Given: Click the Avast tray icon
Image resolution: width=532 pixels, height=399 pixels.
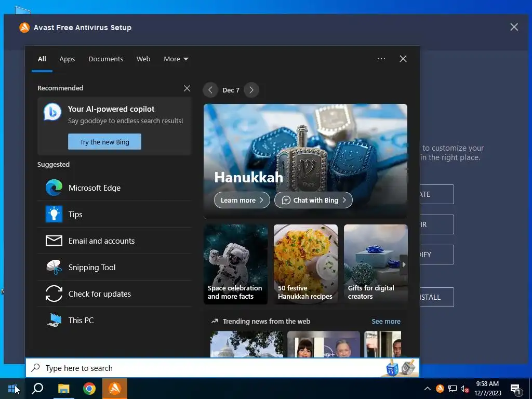Looking at the screenshot, I should [x=440, y=389].
